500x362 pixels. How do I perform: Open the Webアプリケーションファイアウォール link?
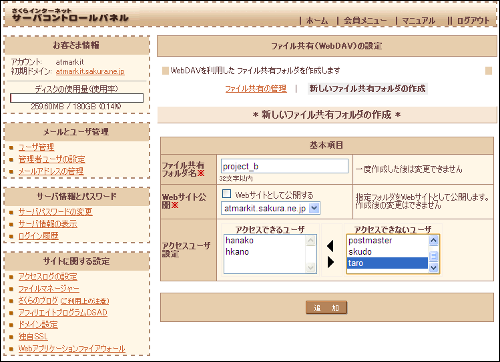[72, 348]
